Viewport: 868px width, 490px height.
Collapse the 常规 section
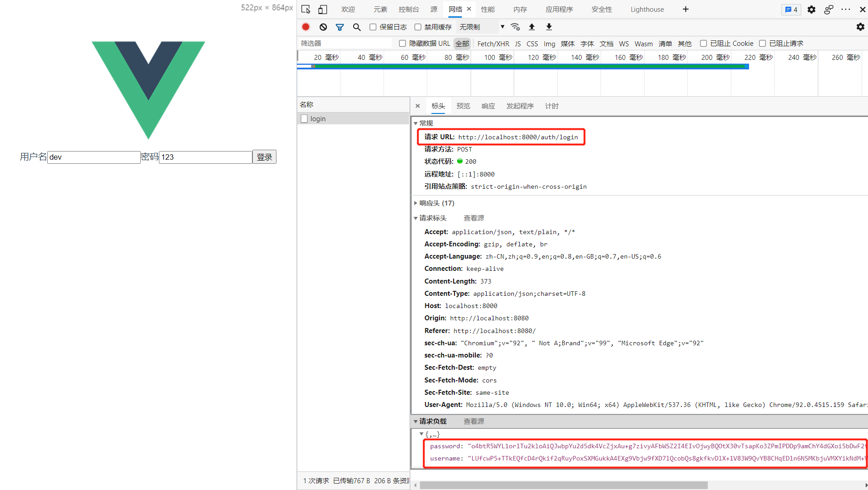click(x=415, y=123)
